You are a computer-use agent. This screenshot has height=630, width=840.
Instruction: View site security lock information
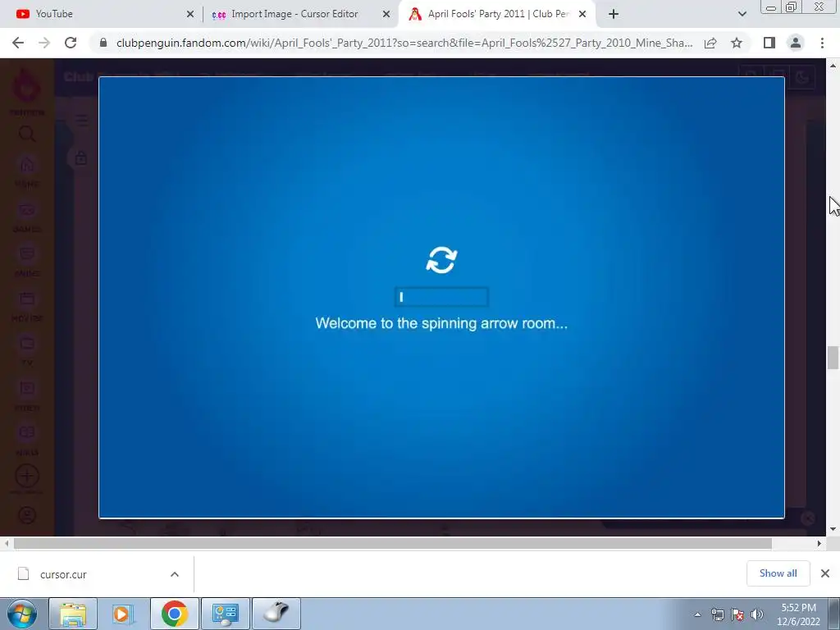click(x=104, y=43)
